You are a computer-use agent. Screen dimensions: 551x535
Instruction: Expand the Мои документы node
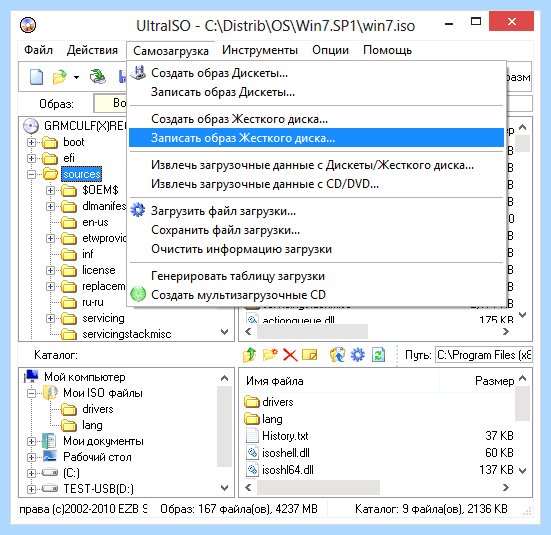point(31,441)
